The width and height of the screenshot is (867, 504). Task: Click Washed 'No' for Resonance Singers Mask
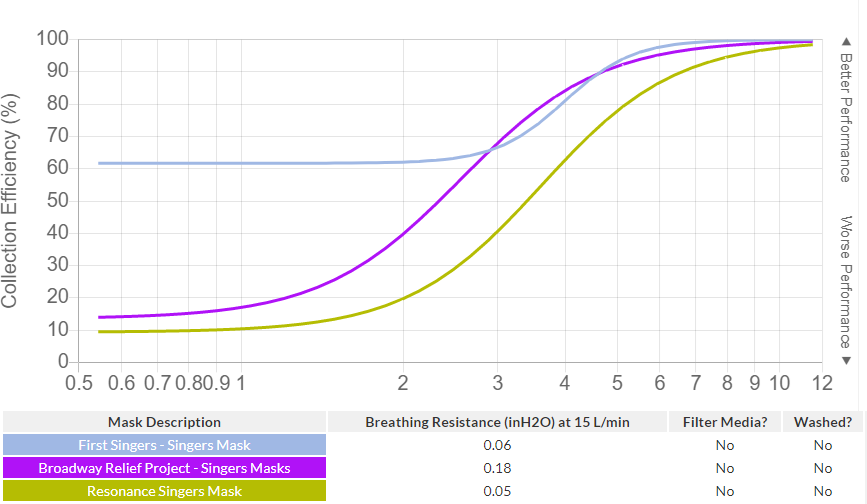(x=823, y=492)
